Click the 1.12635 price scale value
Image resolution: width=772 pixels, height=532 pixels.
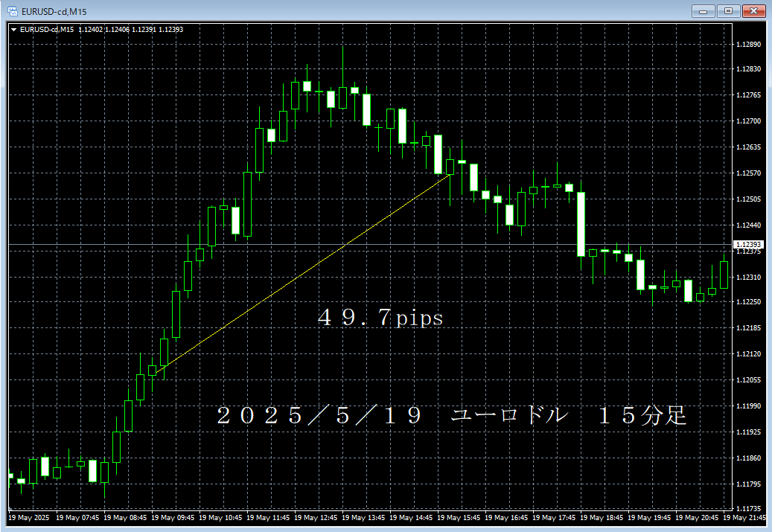[748, 147]
